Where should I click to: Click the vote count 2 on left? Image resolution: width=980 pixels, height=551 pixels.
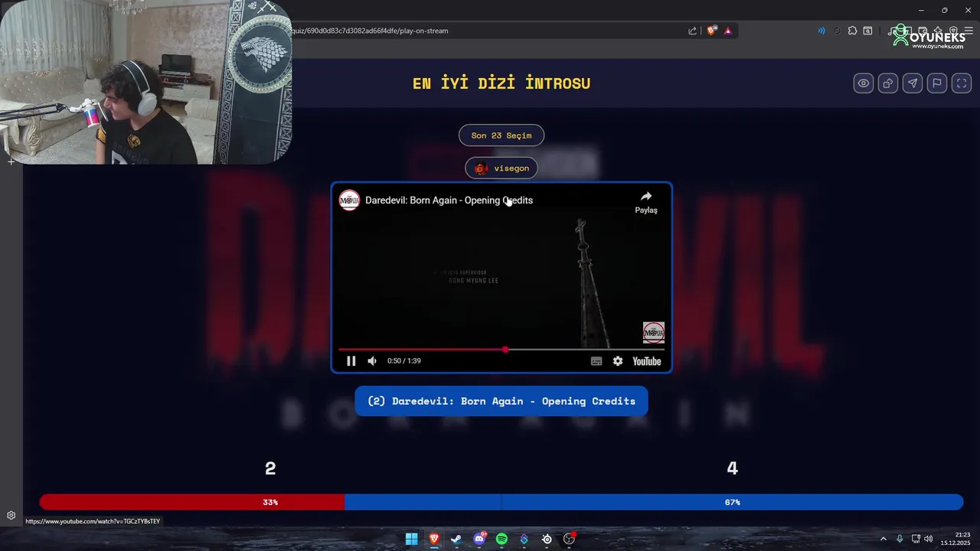(270, 468)
